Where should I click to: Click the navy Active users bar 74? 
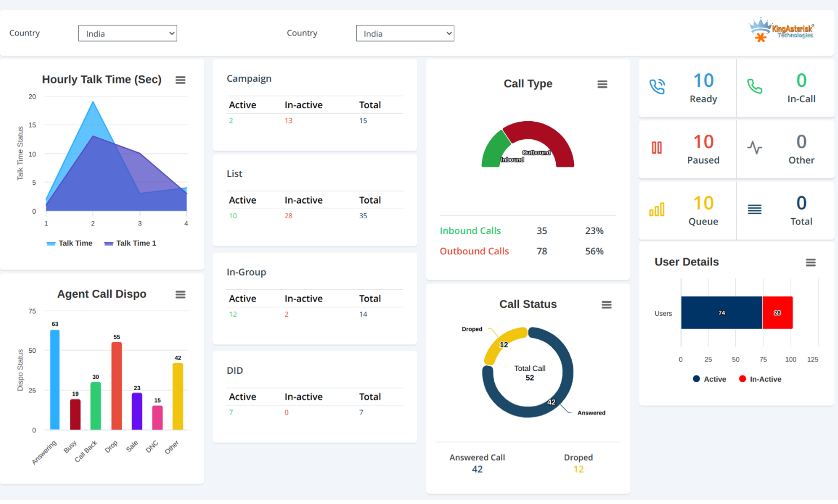click(x=722, y=313)
